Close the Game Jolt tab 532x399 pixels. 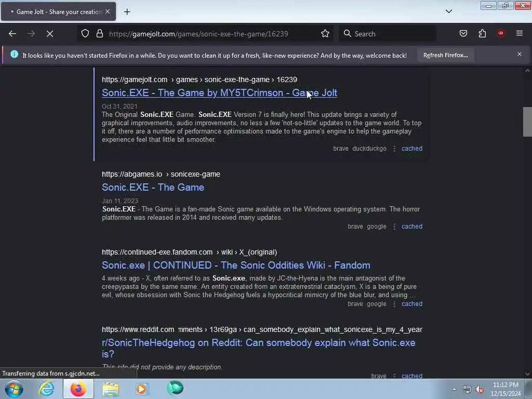[x=108, y=11]
